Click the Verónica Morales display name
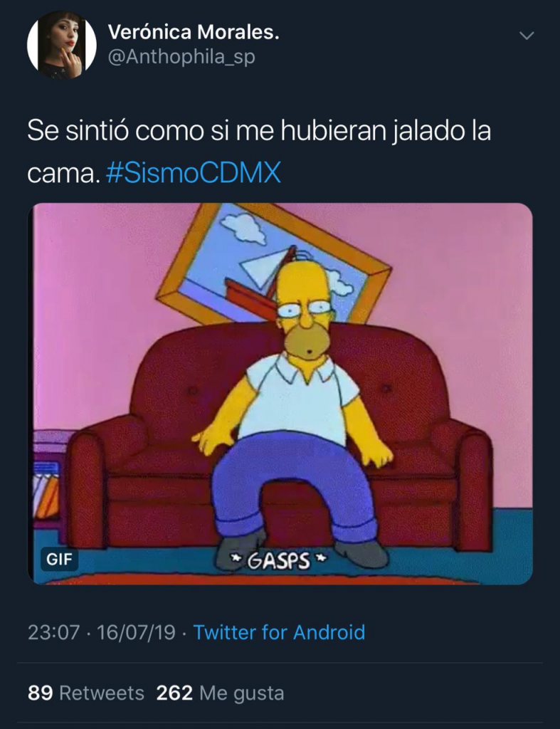This screenshot has width=560, height=729. [x=194, y=33]
